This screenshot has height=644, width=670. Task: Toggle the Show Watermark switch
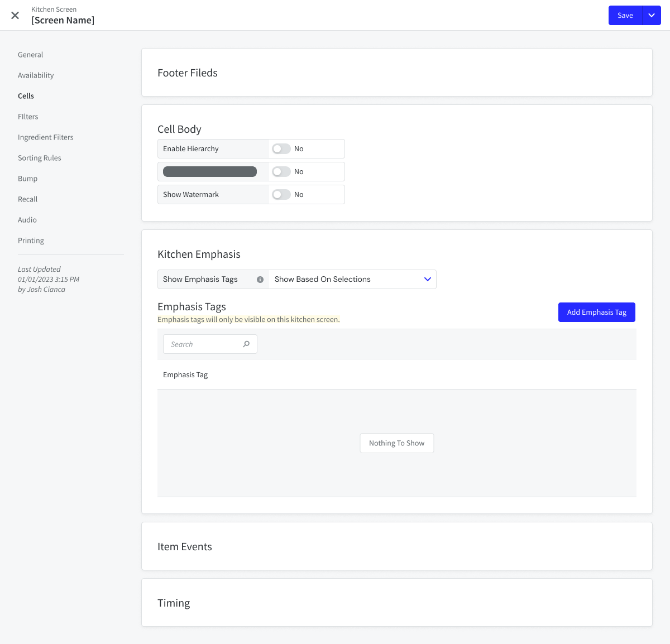281,195
